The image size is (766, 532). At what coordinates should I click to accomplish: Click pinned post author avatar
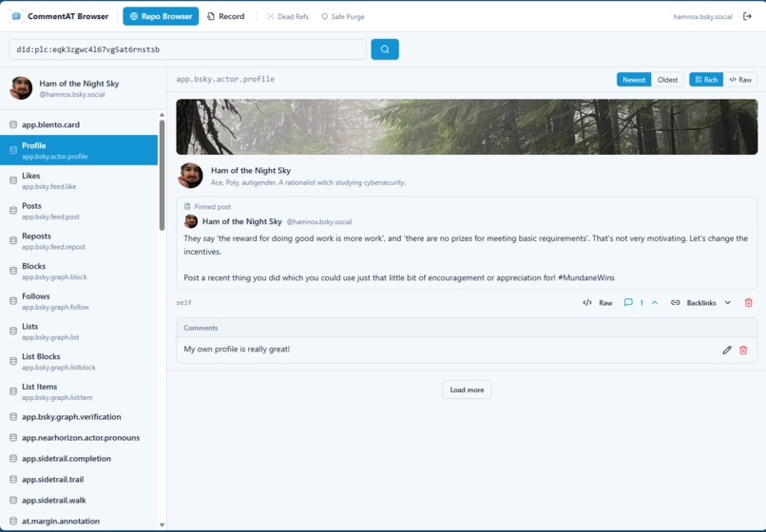pos(191,221)
